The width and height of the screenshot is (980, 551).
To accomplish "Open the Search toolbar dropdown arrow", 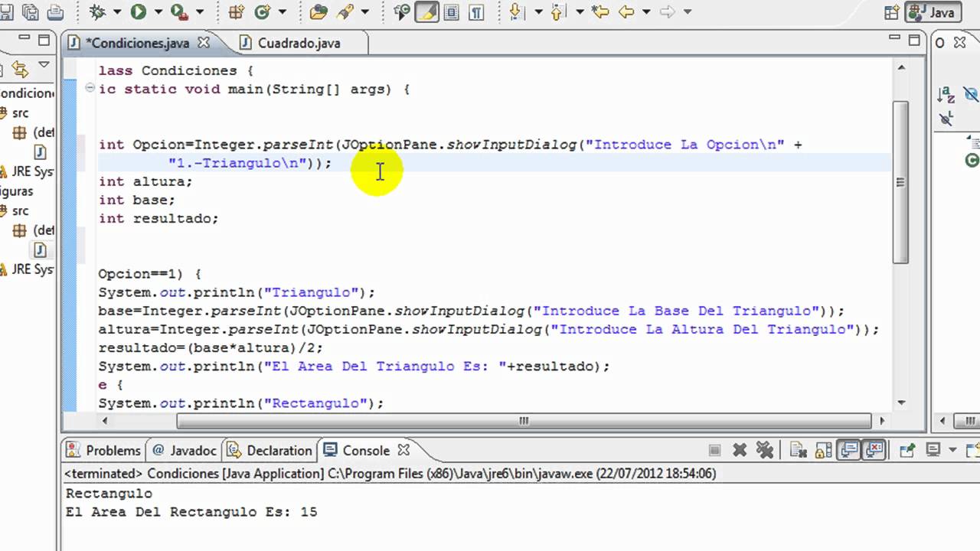I will click(364, 11).
